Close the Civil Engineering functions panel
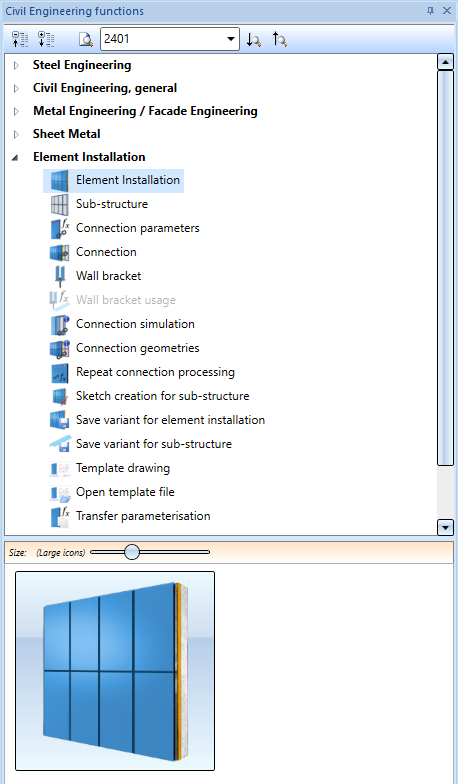Viewport: 458px width, 784px height. (x=447, y=10)
